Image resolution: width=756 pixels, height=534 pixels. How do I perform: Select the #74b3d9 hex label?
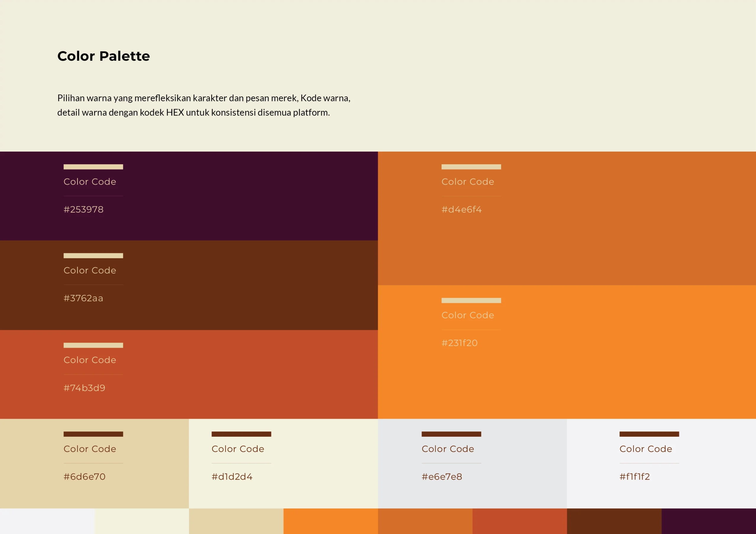point(84,388)
